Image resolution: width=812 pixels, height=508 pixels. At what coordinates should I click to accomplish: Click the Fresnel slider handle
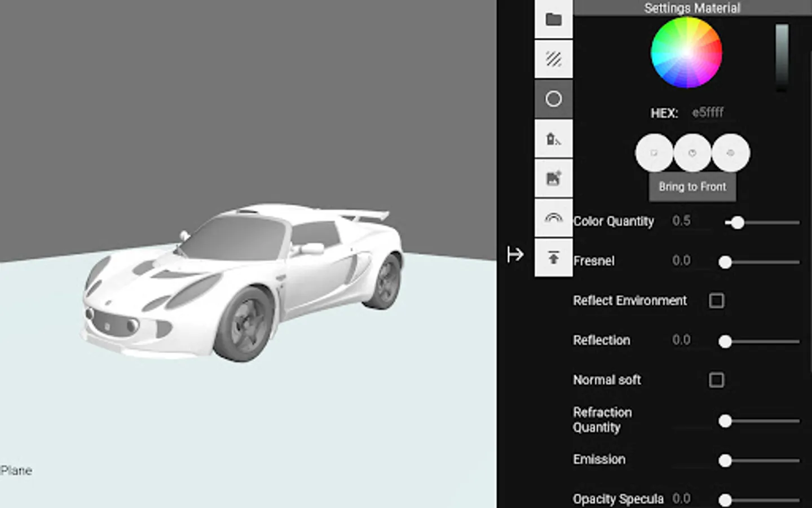point(725,262)
